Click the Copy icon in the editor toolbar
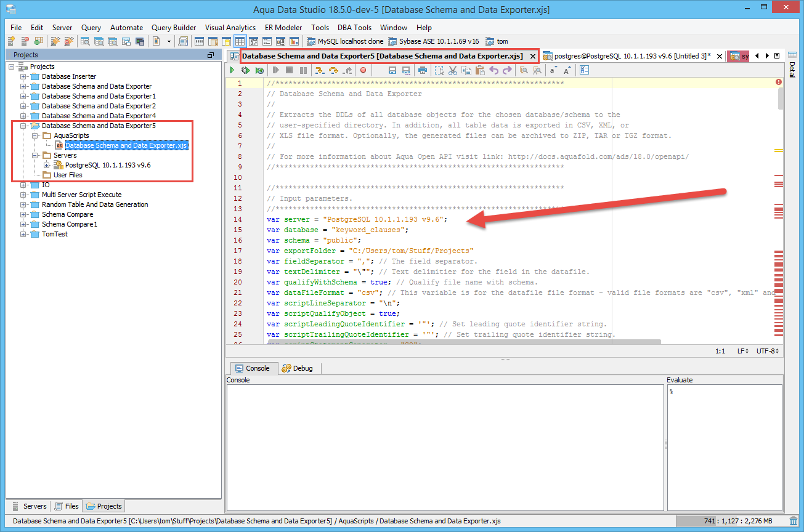 pyautogui.click(x=466, y=70)
